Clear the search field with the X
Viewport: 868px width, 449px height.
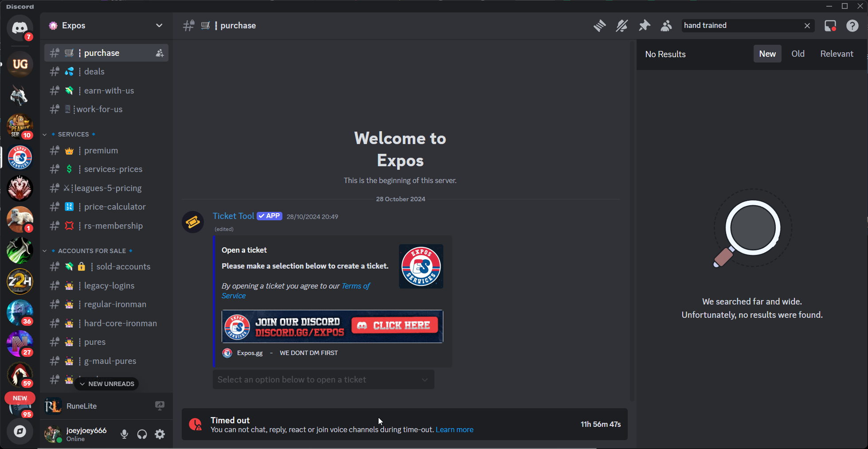(x=807, y=26)
